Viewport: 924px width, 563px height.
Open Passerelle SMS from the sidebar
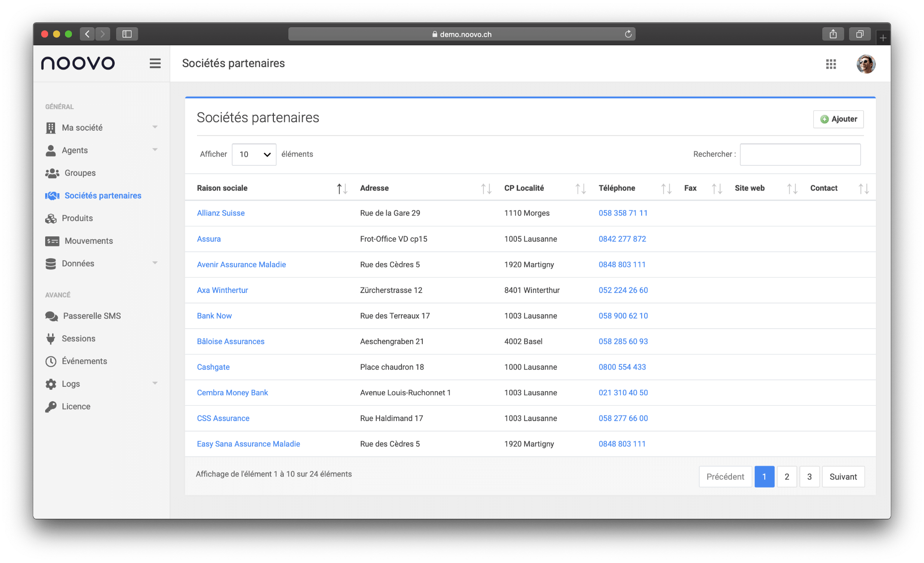coord(92,316)
